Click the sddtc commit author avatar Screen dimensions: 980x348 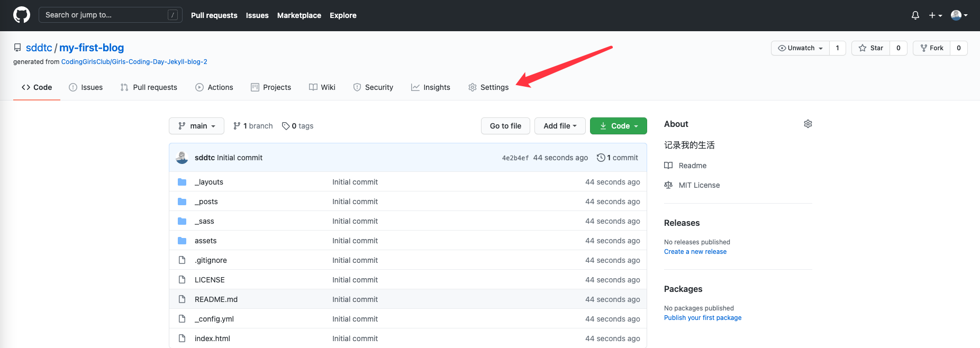tap(182, 158)
